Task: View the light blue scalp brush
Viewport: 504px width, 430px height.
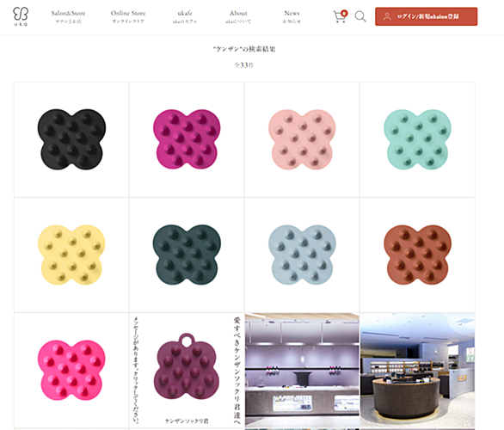Action: pos(302,255)
